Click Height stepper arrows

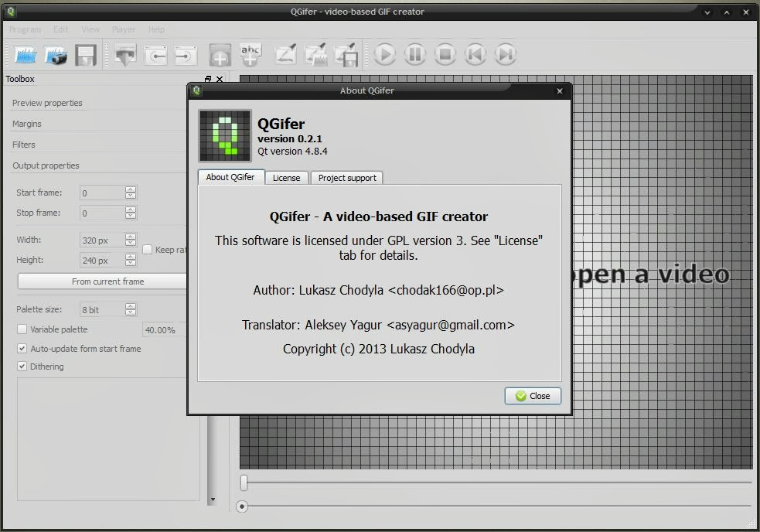click(131, 260)
